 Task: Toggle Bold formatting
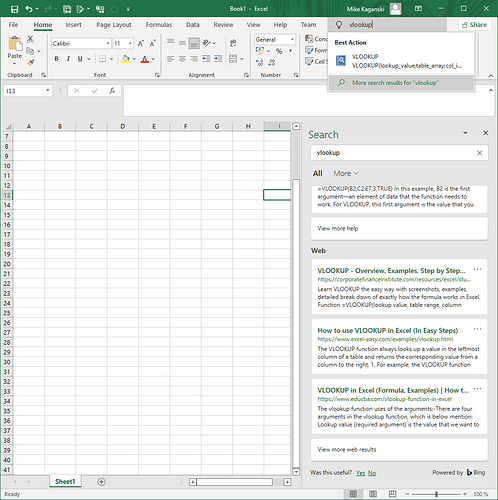tap(57, 59)
